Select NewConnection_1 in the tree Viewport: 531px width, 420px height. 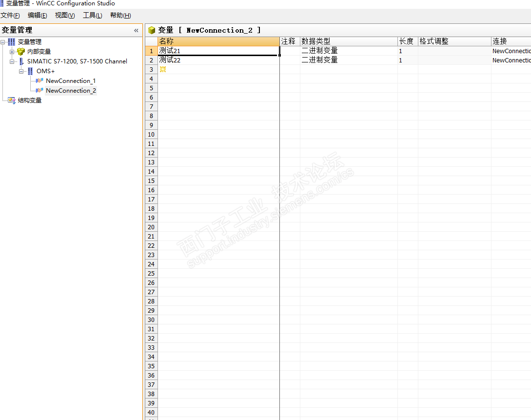(x=71, y=81)
